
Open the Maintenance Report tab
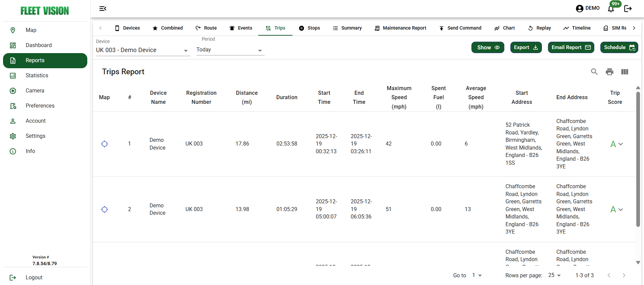point(400,28)
